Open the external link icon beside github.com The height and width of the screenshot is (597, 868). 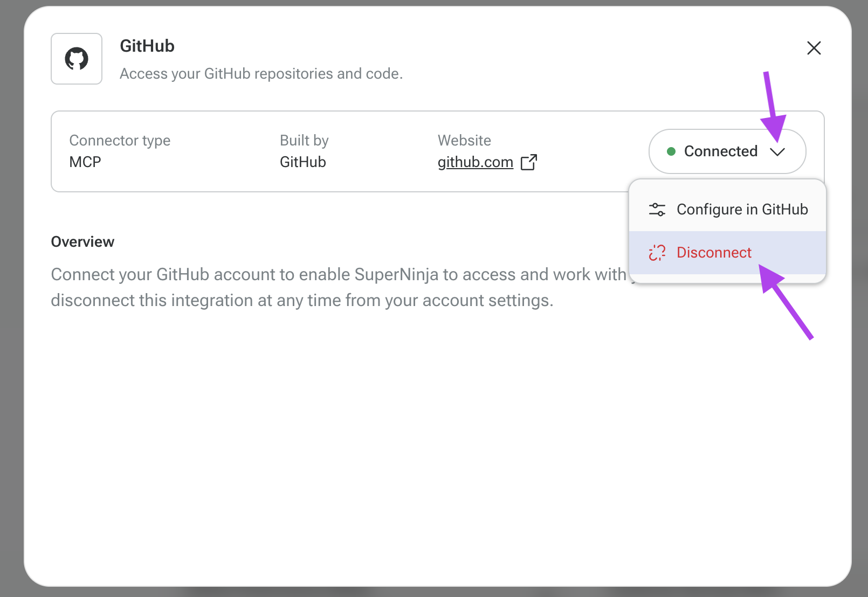pos(529,162)
